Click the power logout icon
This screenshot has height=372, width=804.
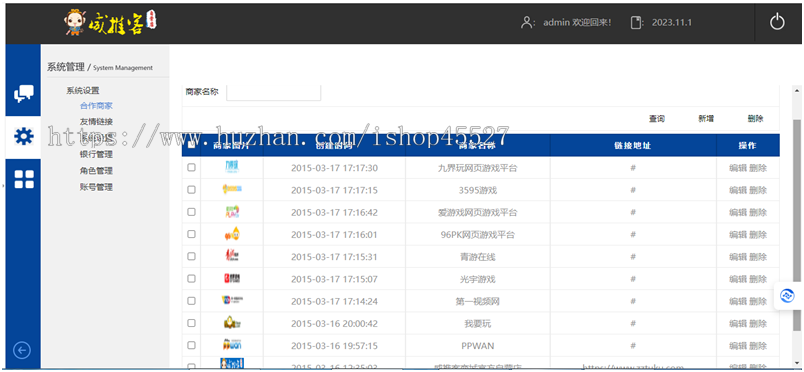coord(777,22)
